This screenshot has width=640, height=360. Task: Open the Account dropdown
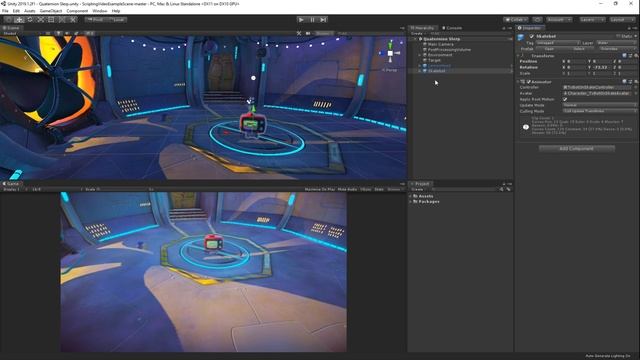pyautogui.click(x=559, y=20)
